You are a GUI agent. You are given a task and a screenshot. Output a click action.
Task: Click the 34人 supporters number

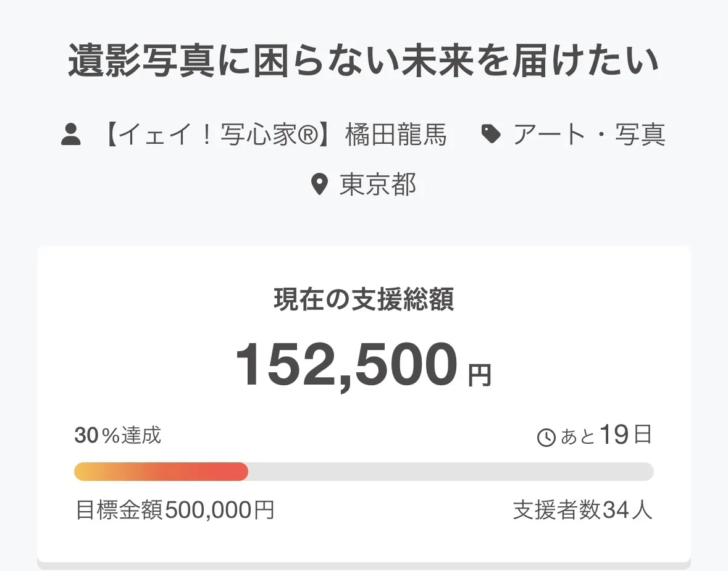click(x=627, y=511)
